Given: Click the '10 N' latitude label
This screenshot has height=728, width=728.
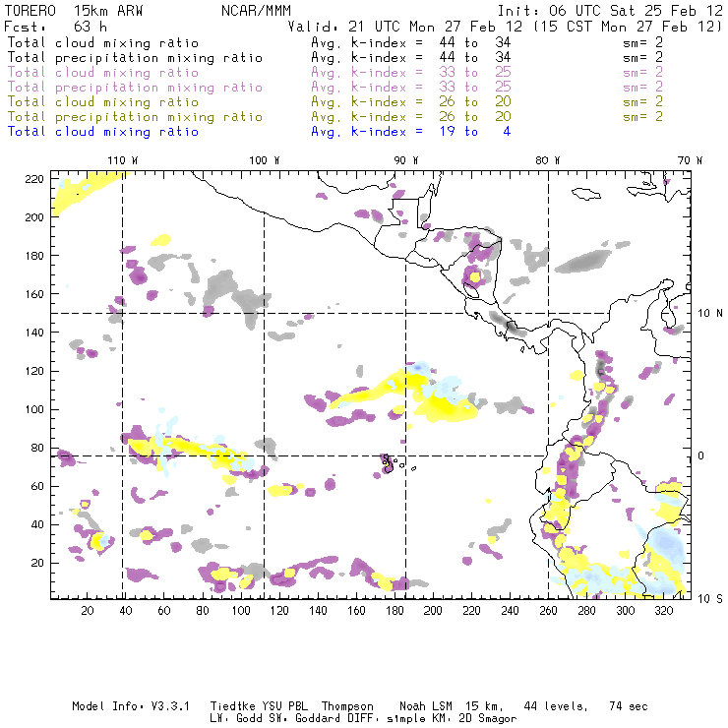Looking at the screenshot, I should [x=710, y=314].
